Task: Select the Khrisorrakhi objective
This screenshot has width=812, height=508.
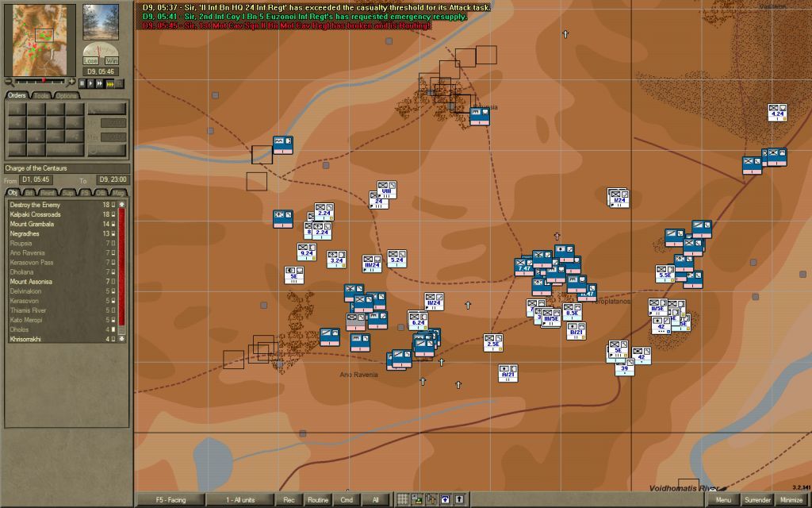Action: coord(62,339)
